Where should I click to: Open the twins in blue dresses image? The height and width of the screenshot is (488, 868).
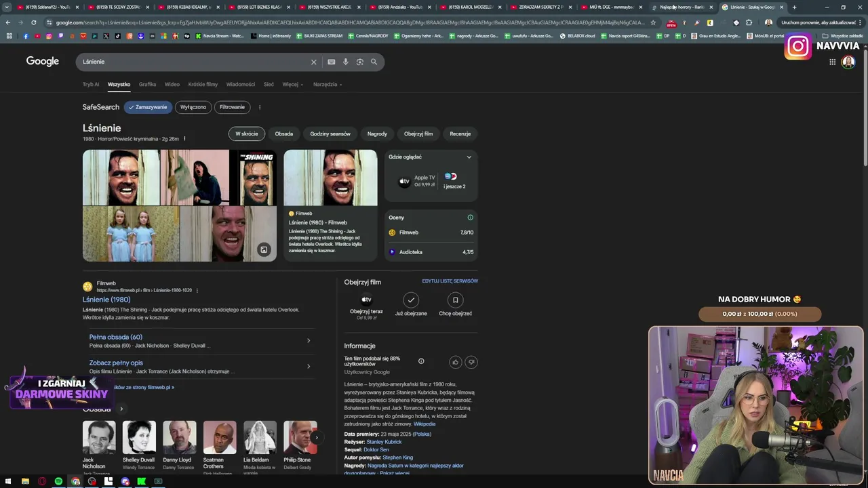tap(131, 234)
